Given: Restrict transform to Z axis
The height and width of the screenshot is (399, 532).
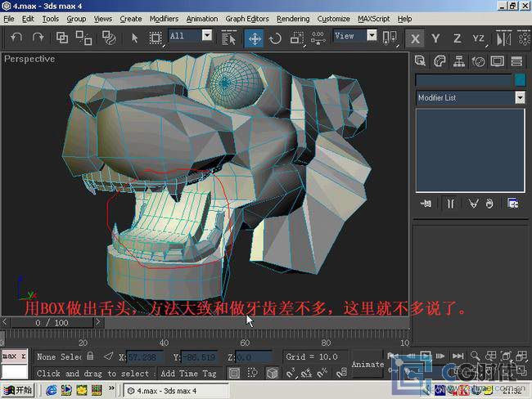Looking at the screenshot, I should [457, 38].
